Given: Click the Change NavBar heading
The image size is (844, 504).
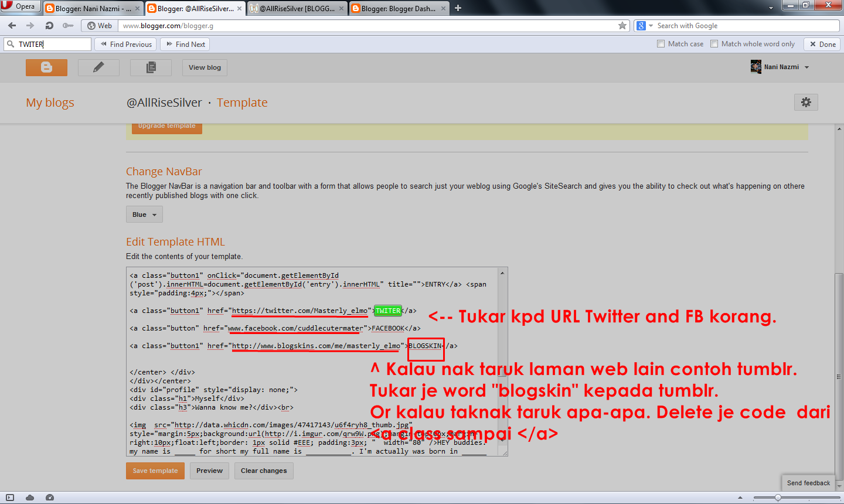Looking at the screenshot, I should pos(164,172).
